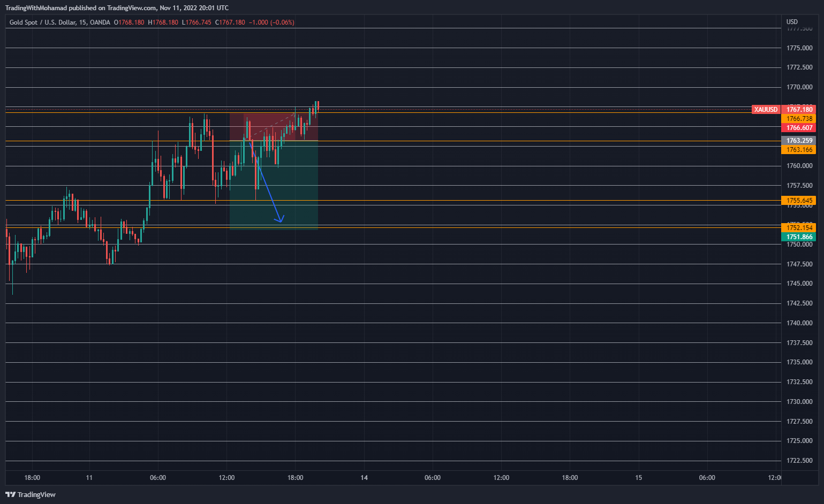This screenshot has height=504, width=824.
Task: Click the high value H1768.180
Action: click(x=163, y=22)
